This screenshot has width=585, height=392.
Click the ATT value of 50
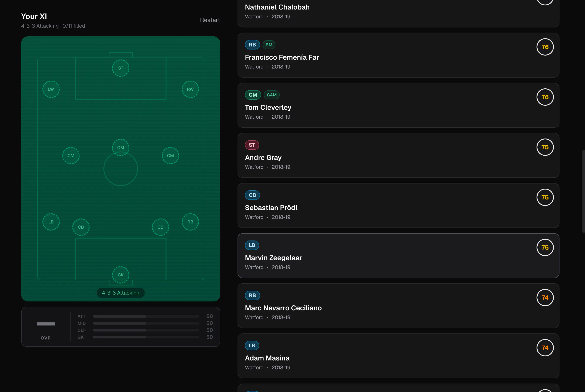click(x=209, y=316)
